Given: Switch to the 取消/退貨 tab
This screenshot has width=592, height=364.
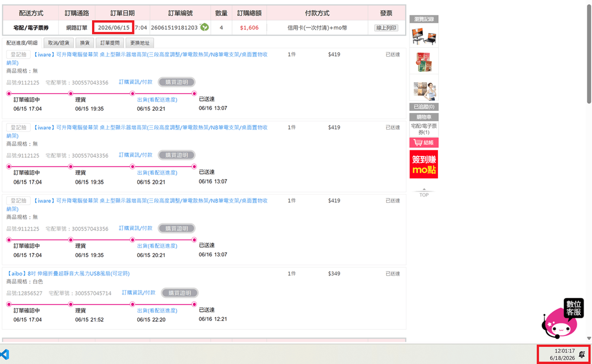Looking at the screenshot, I should point(59,43).
